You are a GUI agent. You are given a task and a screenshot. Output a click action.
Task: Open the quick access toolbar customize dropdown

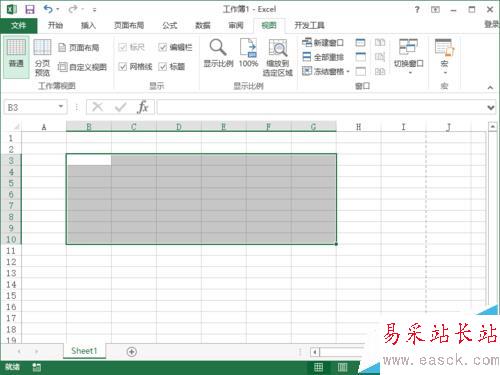tap(94, 10)
